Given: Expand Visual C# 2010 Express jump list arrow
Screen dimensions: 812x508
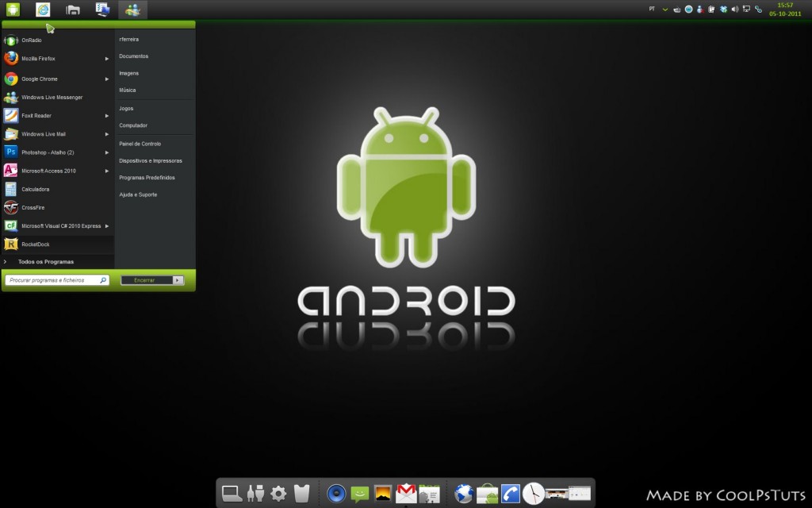Looking at the screenshot, I should click(x=107, y=226).
